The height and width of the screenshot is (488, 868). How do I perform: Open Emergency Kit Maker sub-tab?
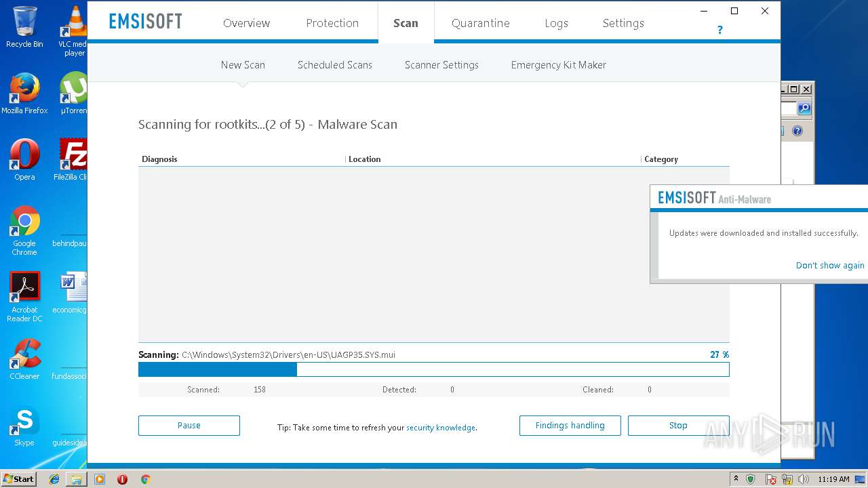pyautogui.click(x=559, y=65)
